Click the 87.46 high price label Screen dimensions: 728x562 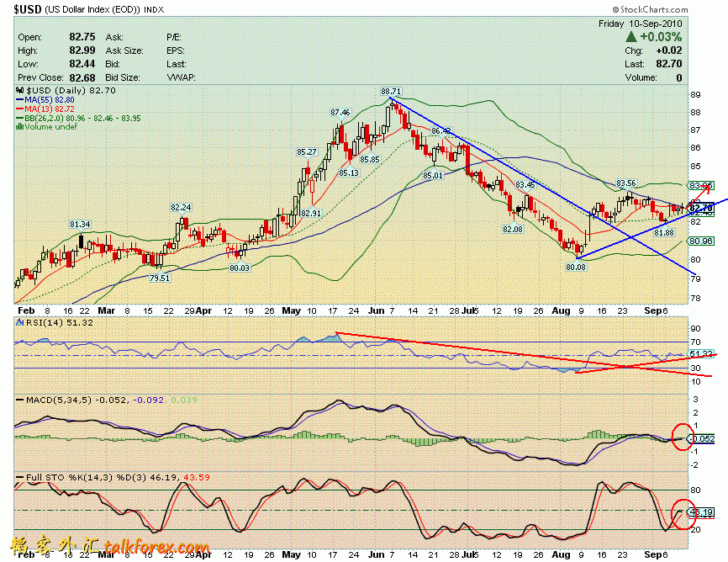[x=340, y=112]
